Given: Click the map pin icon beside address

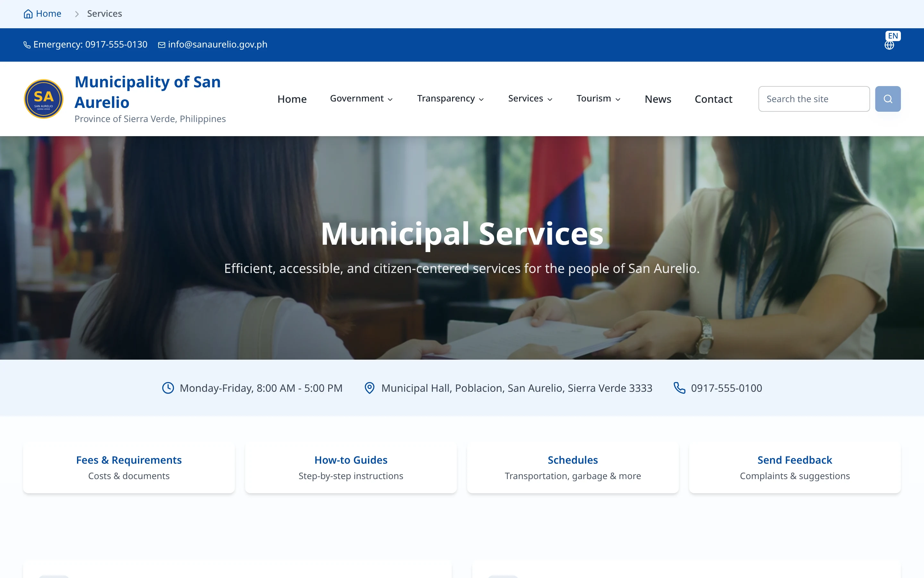Looking at the screenshot, I should [369, 388].
